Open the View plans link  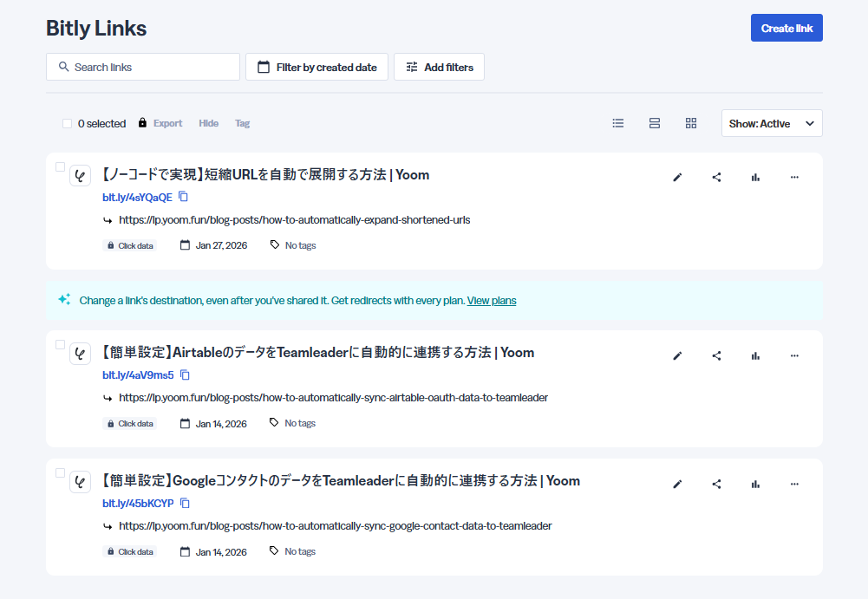(492, 301)
